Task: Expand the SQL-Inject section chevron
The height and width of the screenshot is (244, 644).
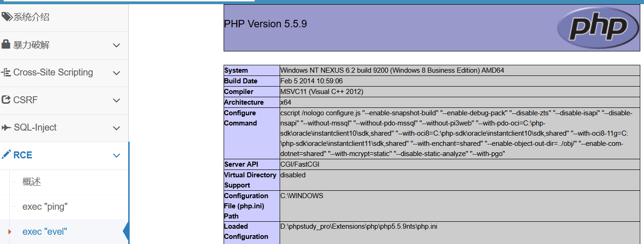Action: coord(116,128)
